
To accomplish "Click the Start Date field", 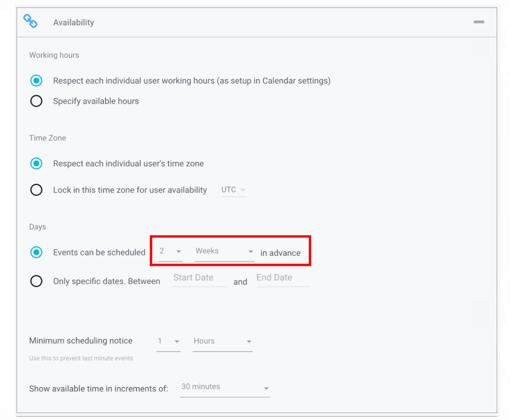I will click(200, 278).
